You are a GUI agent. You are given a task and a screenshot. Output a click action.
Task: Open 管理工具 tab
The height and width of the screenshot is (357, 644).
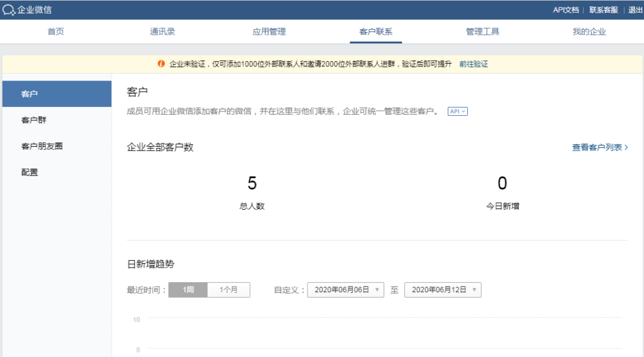482,31
